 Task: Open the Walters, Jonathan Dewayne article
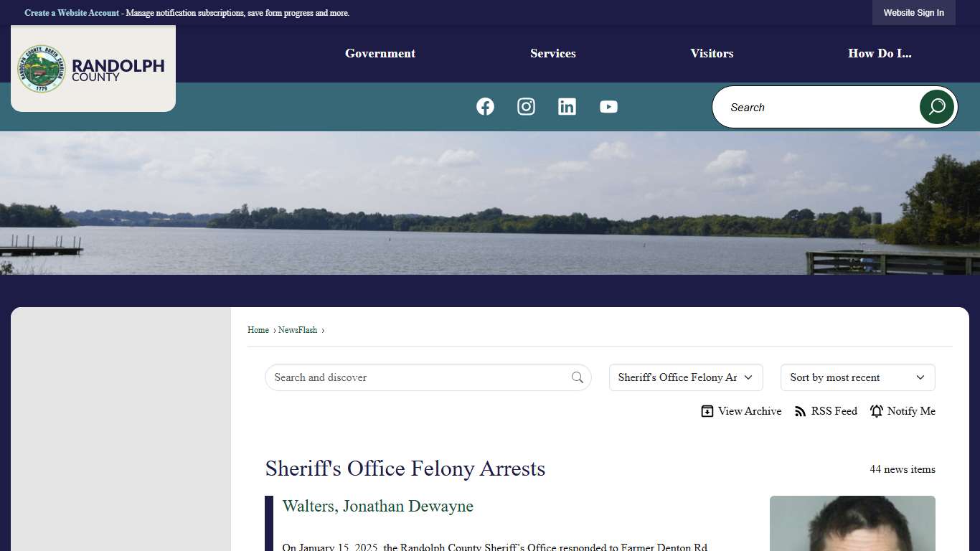coord(377,507)
